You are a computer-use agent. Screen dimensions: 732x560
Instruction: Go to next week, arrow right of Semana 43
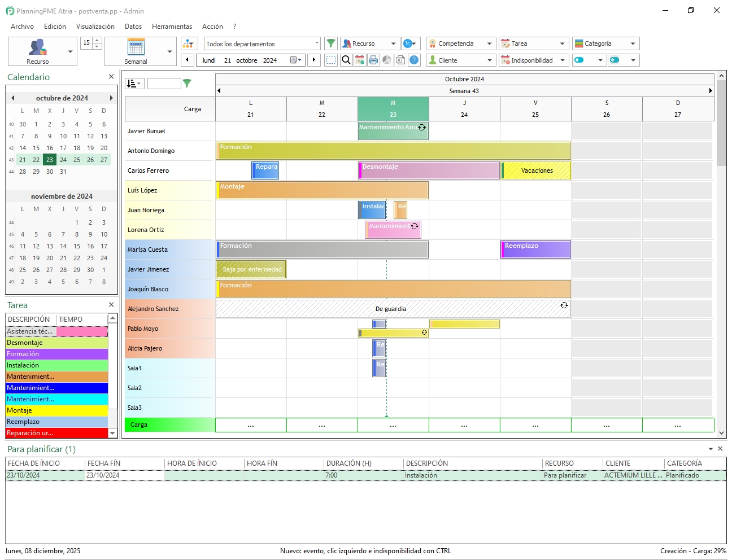pos(711,90)
